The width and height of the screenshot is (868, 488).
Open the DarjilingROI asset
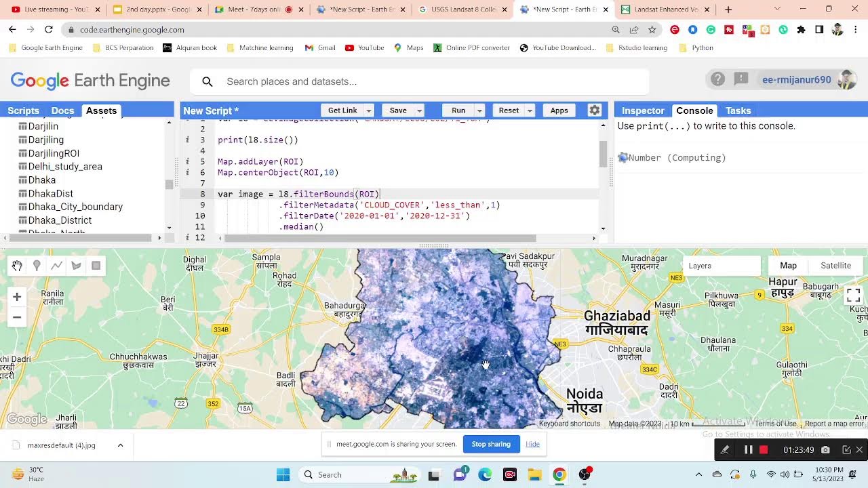click(x=54, y=153)
